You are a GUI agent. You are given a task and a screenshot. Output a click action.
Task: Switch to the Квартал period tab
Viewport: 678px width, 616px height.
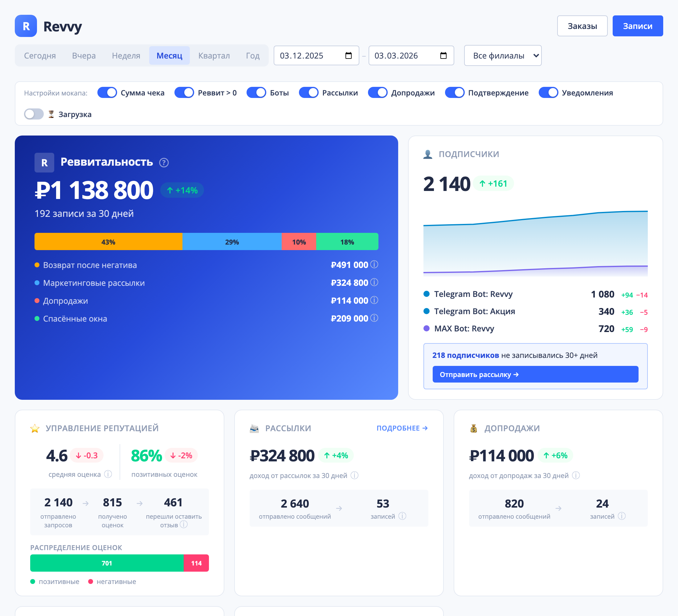[214, 55]
